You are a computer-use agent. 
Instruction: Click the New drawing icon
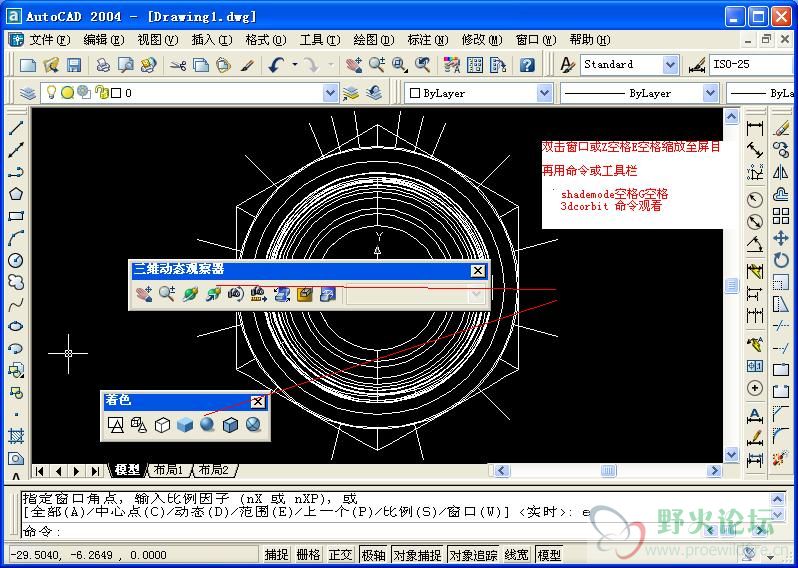(x=27, y=65)
